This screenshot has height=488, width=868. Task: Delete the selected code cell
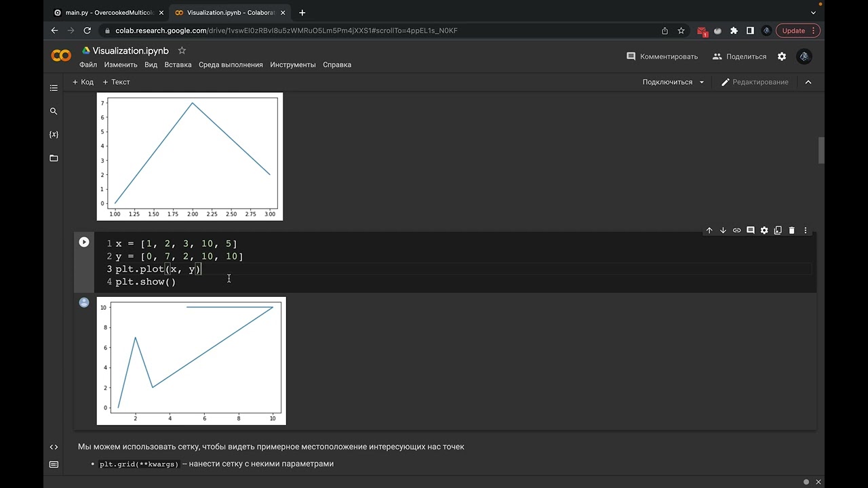point(791,230)
